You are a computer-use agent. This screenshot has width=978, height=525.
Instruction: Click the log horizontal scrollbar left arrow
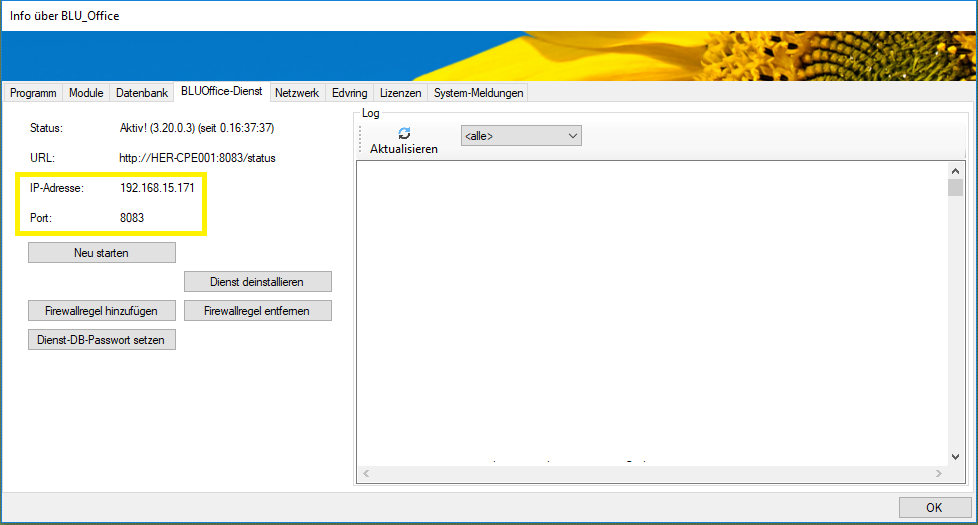[366, 473]
